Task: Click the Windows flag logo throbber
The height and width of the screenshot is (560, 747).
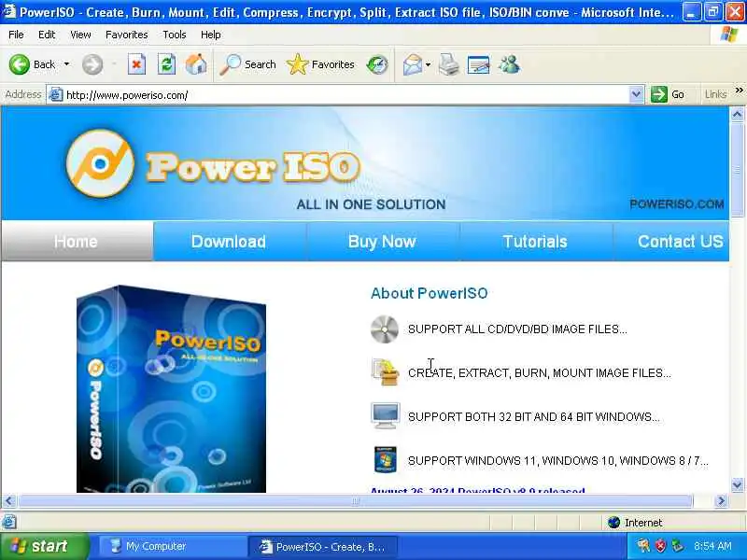Action: (x=729, y=35)
